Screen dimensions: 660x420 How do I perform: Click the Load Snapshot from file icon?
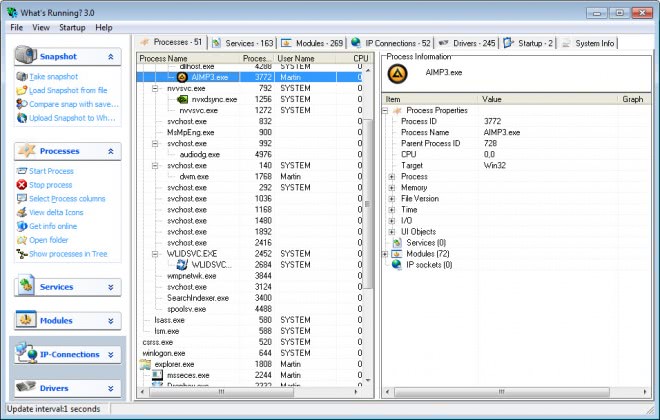(x=22, y=90)
